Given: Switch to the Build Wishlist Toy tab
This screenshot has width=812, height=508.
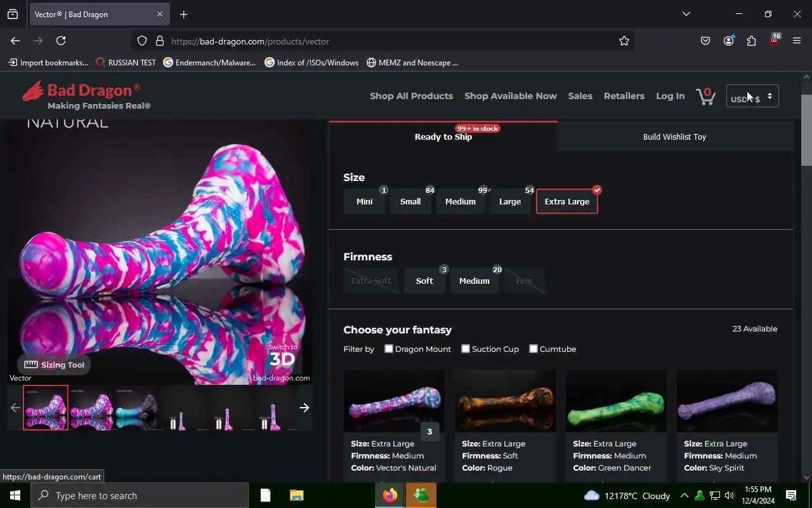Looking at the screenshot, I should pyautogui.click(x=674, y=137).
